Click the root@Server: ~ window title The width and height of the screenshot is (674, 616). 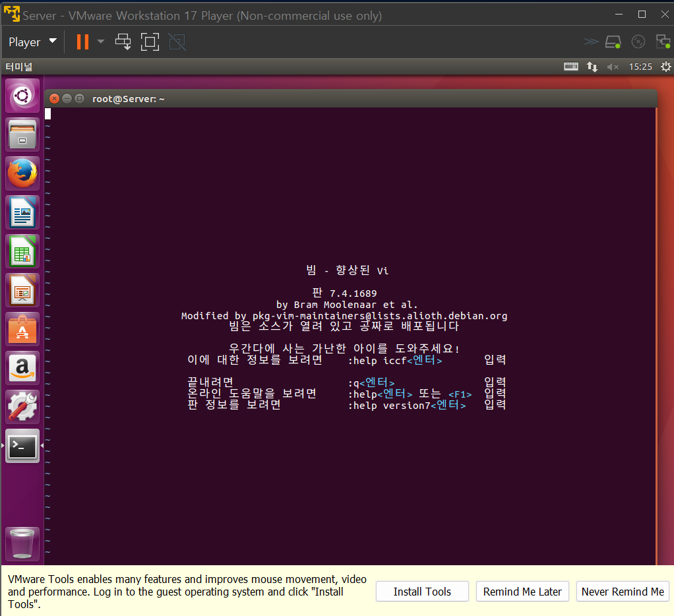coord(129,99)
